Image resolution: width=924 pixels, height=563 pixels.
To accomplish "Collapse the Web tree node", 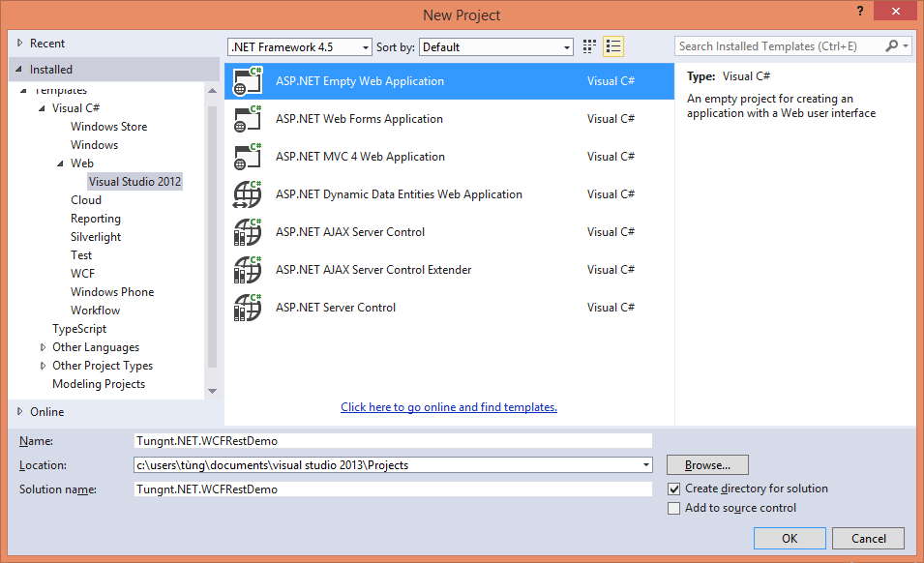I will point(60,163).
